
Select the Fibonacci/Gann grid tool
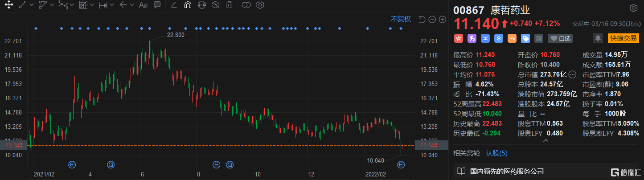[x=83, y=5]
